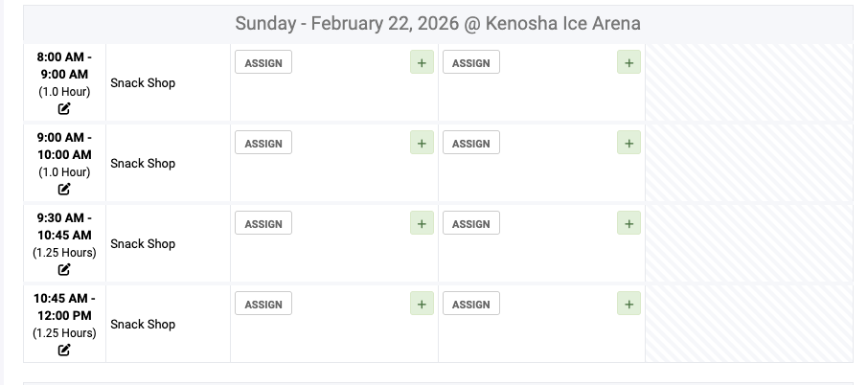Assign the second slot of the 10:45 AM shift
The image size is (868, 385).
click(x=470, y=305)
